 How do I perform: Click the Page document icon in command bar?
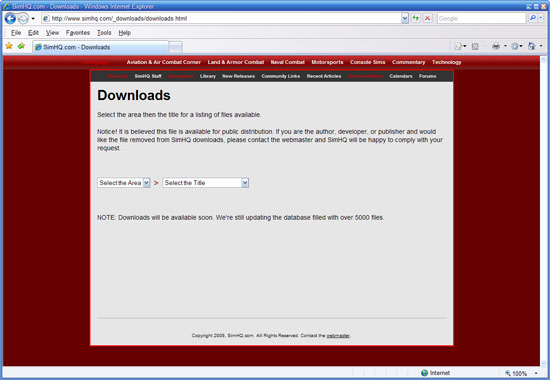(458, 46)
